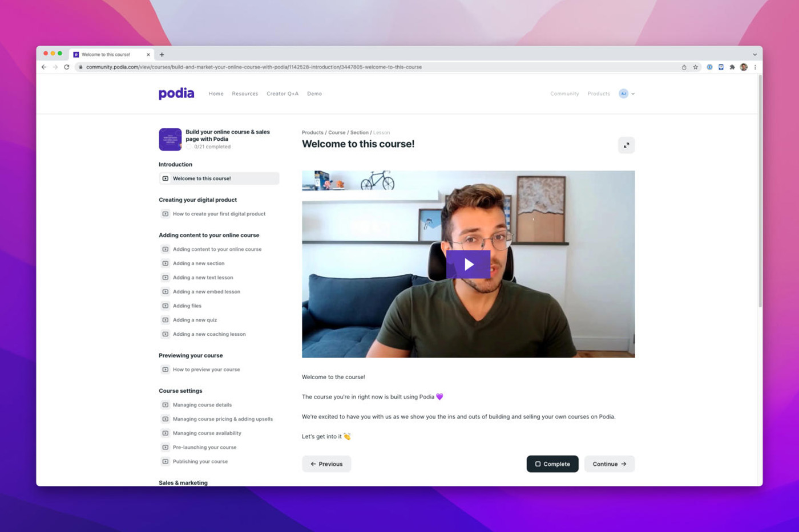Click the course thumbnail image

(170, 139)
